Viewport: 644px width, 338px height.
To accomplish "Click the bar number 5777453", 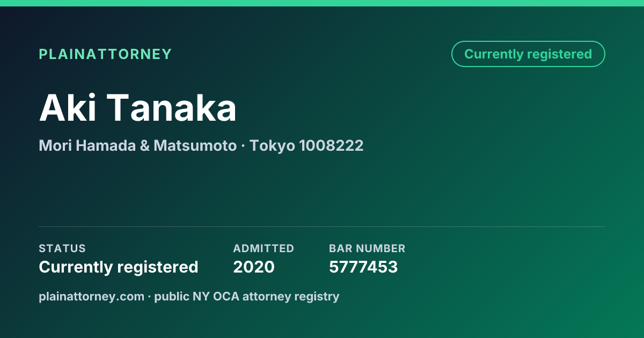I will pos(363,267).
